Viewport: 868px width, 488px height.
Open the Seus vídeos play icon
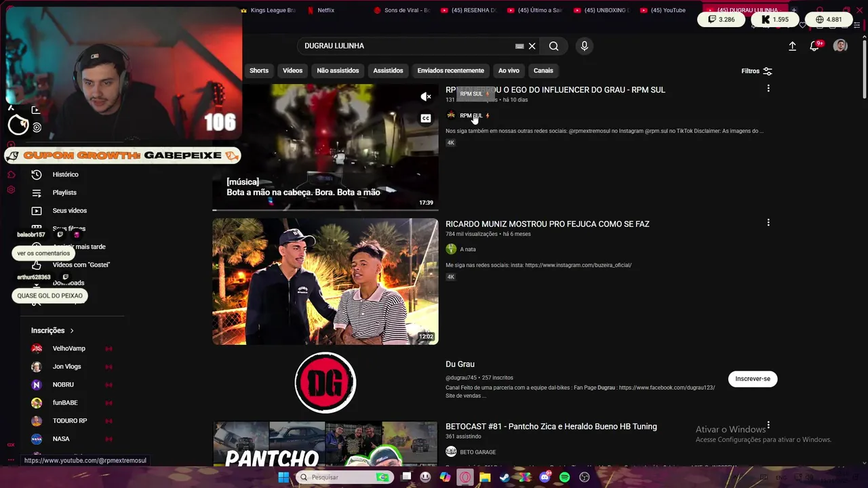pyautogui.click(x=37, y=211)
